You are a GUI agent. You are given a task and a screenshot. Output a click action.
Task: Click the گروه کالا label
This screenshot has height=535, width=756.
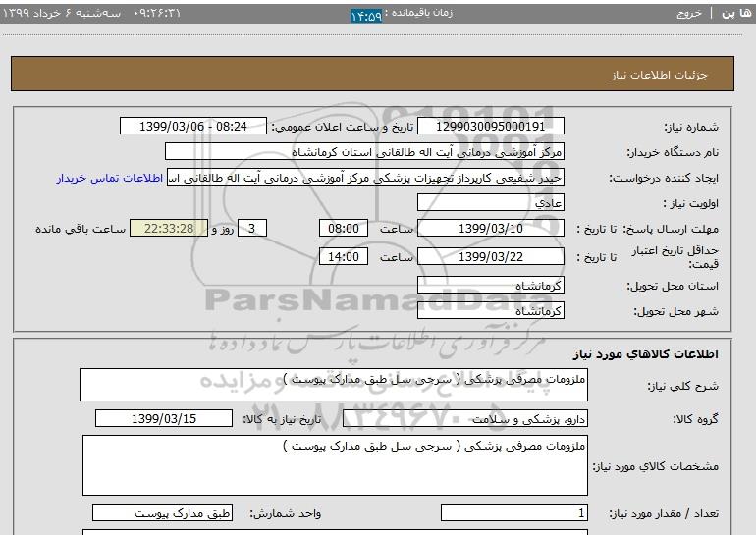coord(695,419)
